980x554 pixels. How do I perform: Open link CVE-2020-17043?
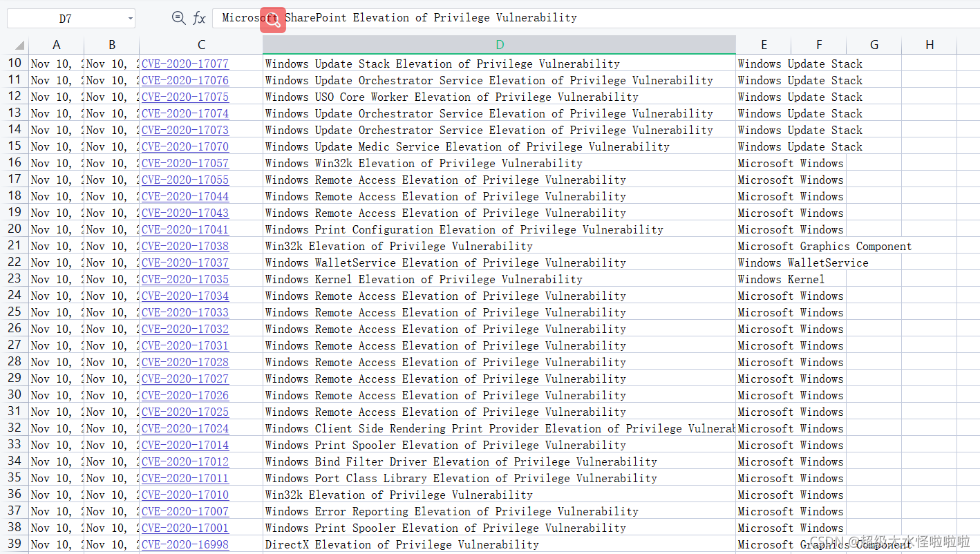[x=185, y=213]
